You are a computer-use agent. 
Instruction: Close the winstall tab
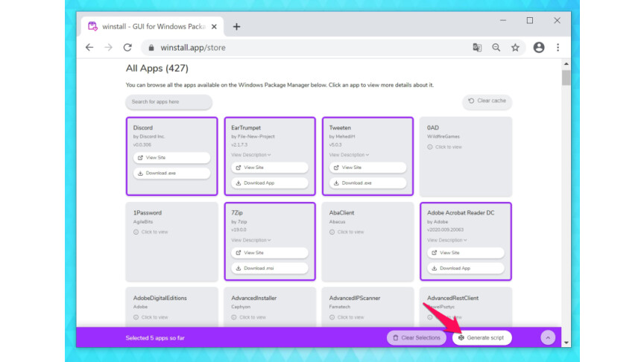click(214, 27)
